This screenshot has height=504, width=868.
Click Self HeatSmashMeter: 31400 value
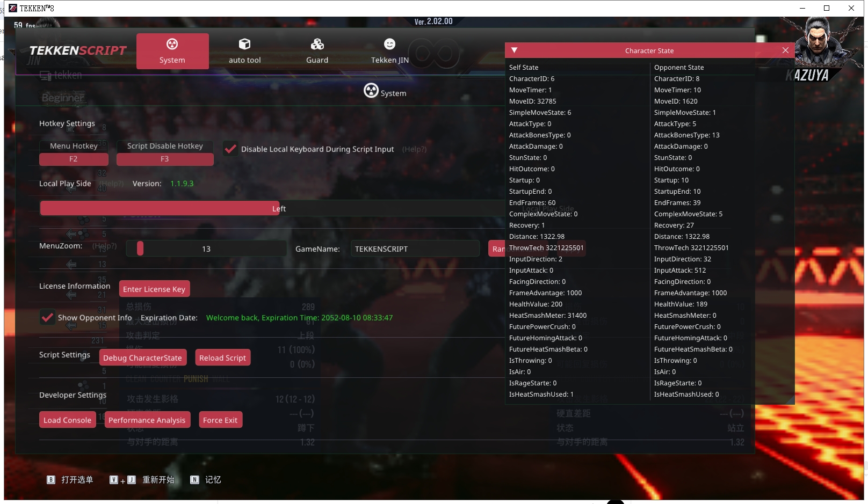pos(548,315)
